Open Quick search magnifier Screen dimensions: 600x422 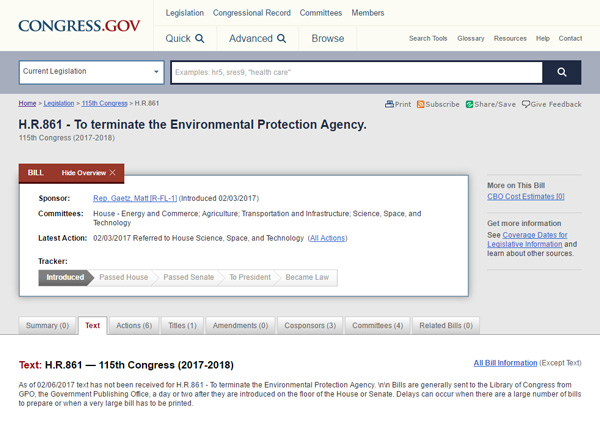point(200,39)
